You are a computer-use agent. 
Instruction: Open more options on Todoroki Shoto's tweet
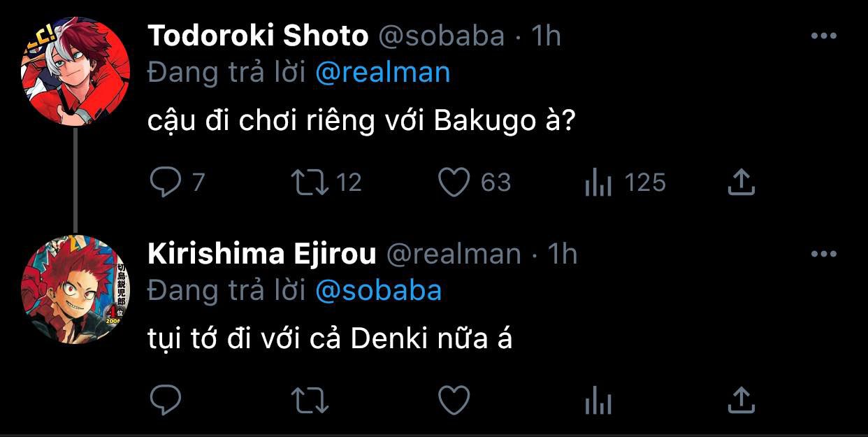823,36
